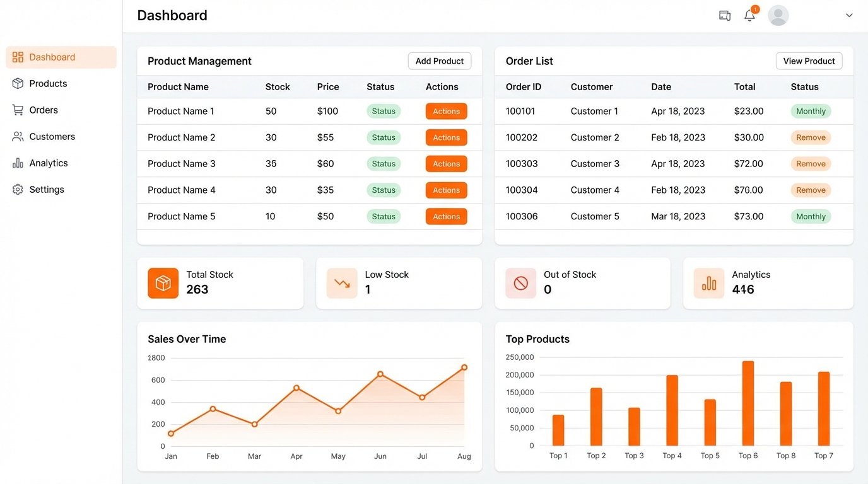Select Customers from the sidebar
This screenshot has height=484, width=868.
pyautogui.click(x=52, y=137)
